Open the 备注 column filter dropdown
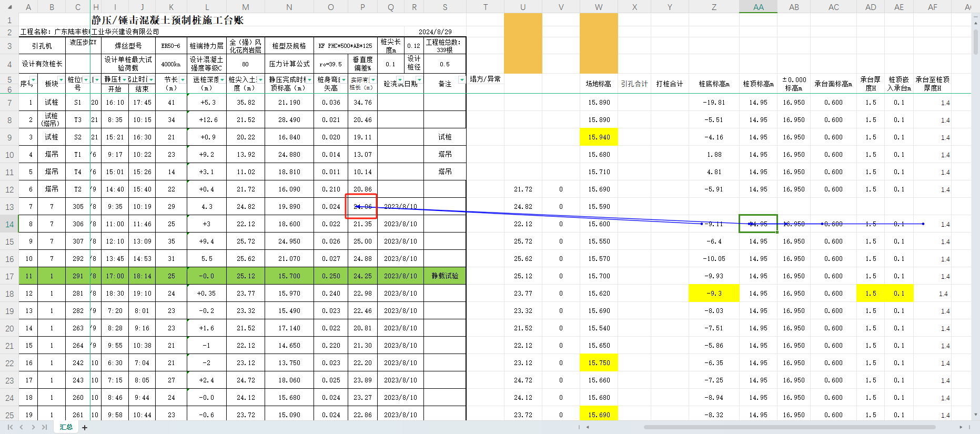 point(461,80)
